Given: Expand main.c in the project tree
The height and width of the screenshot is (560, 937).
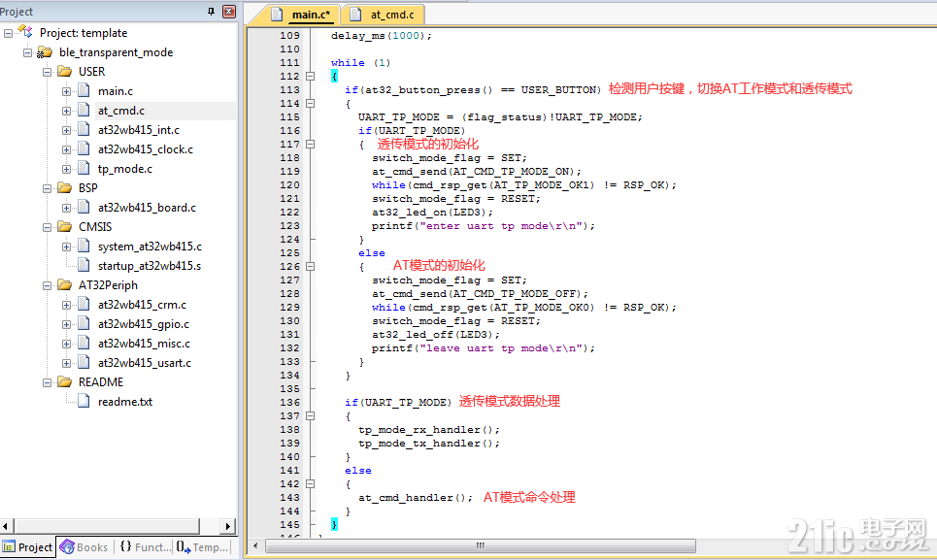Looking at the screenshot, I should [66, 92].
